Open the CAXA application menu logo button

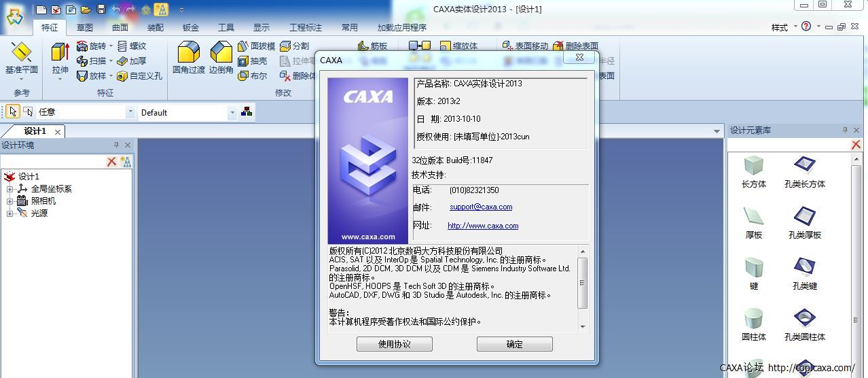click(14, 16)
